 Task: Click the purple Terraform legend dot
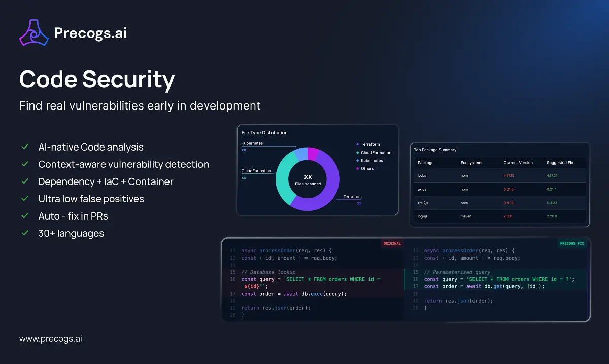pyautogui.click(x=357, y=144)
